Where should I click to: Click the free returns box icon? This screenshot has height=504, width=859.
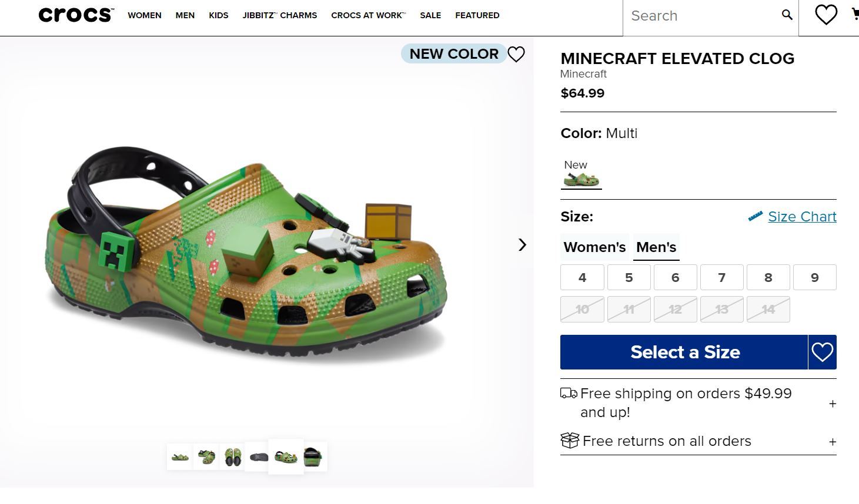tap(570, 441)
